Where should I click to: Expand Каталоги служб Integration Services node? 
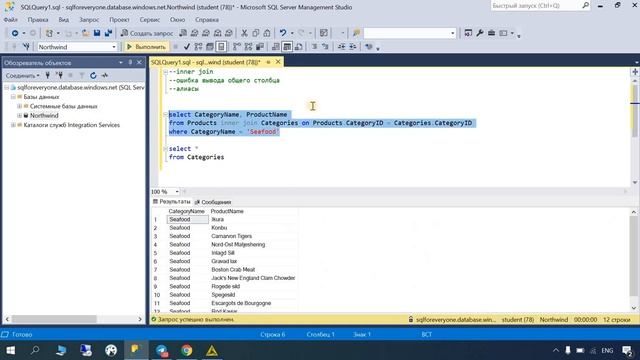pyautogui.click(x=13, y=125)
